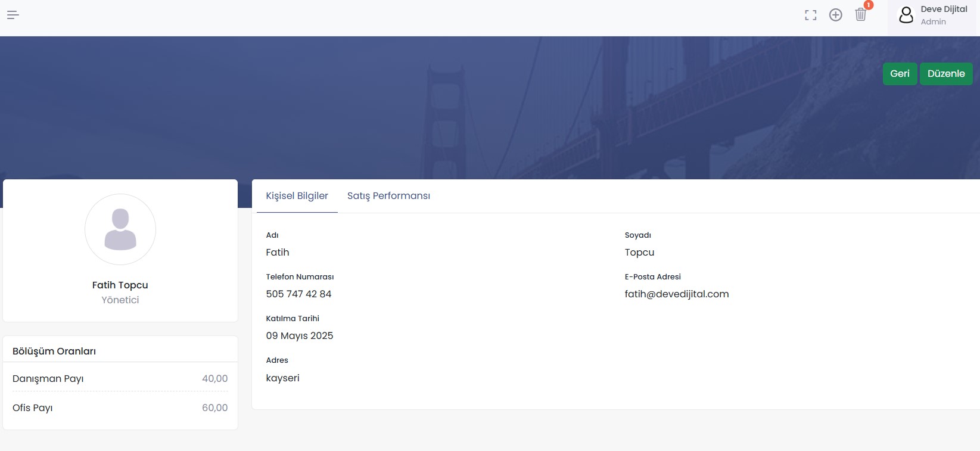
Task: Click the Fatih Topcu name under the avatar
Action: pos(120,285)
